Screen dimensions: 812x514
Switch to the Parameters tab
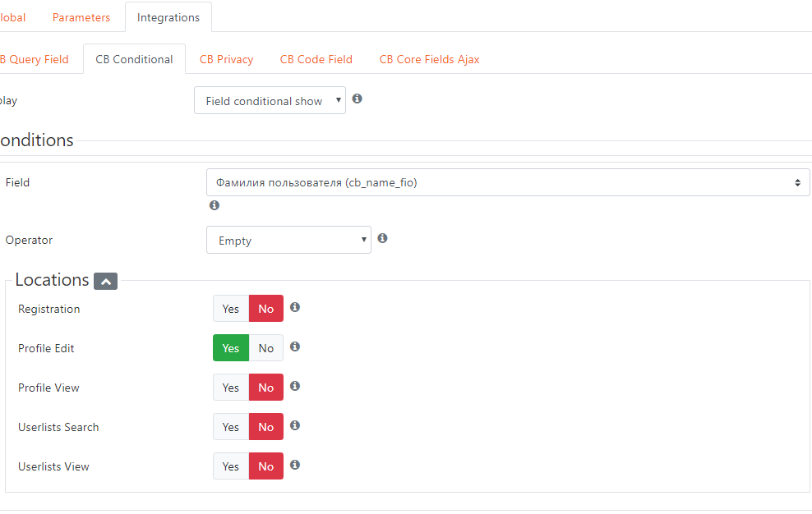click(x=81, y=17)
